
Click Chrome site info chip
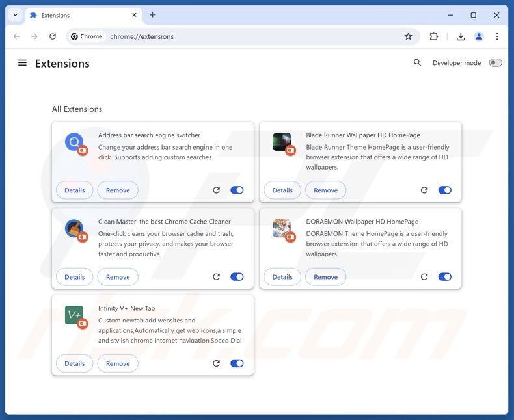[87, 36]
